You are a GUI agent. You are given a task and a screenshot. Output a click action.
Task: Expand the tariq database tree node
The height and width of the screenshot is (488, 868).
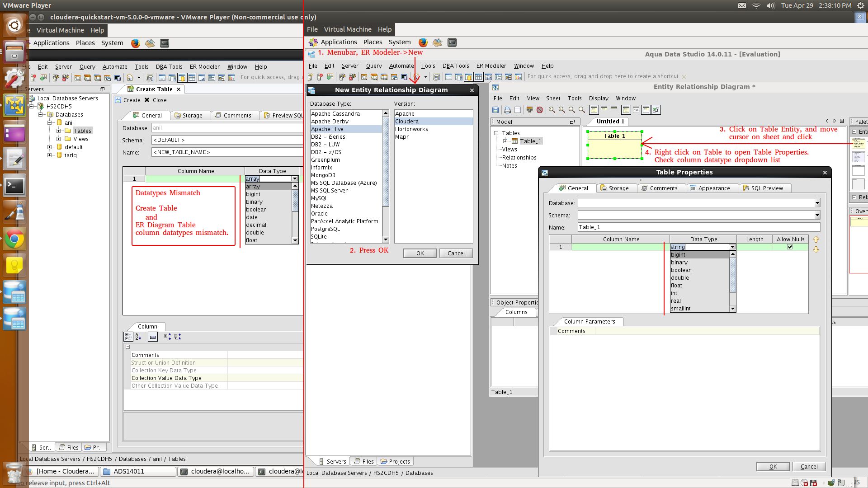pos(50,155)
